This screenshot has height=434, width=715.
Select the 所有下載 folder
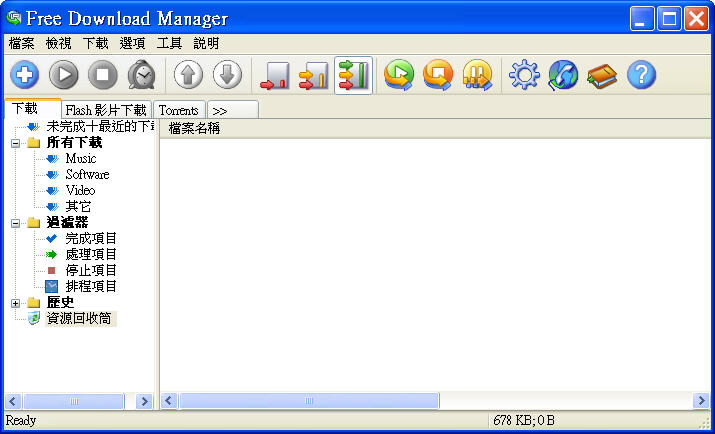[x=74, y=143]
